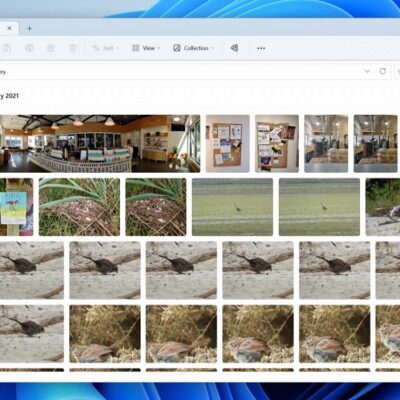The height and width of the screenshot is (400, 400).
Task: Open the Sort dropdown menu
Action: tap(105, 48)
